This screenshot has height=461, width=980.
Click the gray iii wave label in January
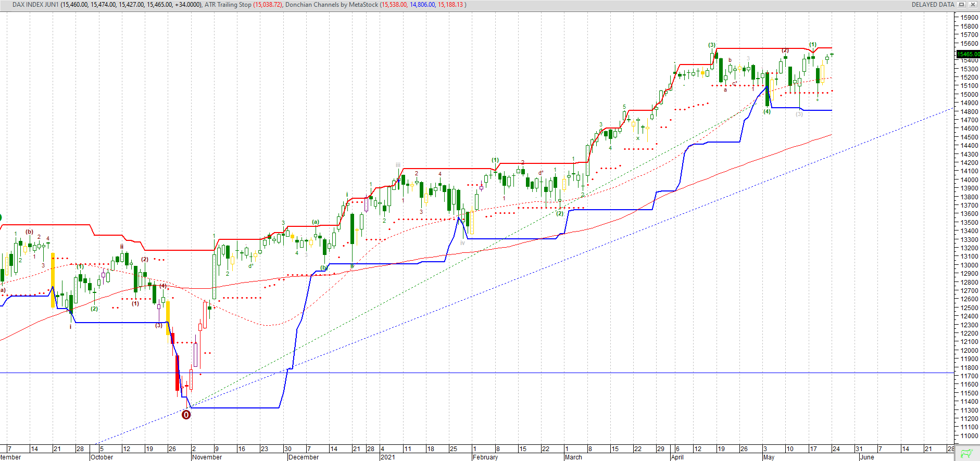tap(398, 165)
